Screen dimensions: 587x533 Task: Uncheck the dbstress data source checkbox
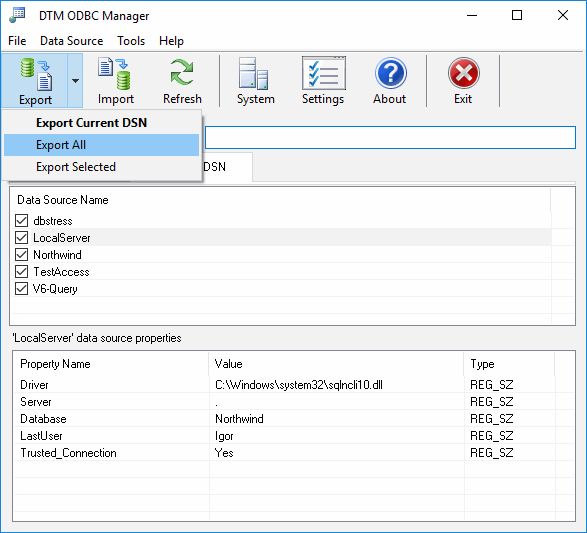[x=22, y=221]
